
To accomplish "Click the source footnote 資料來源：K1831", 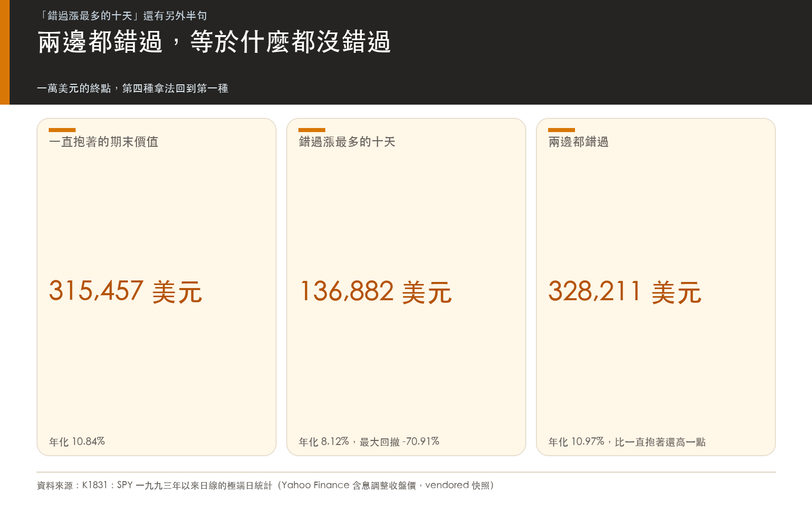I will (265, 485).
